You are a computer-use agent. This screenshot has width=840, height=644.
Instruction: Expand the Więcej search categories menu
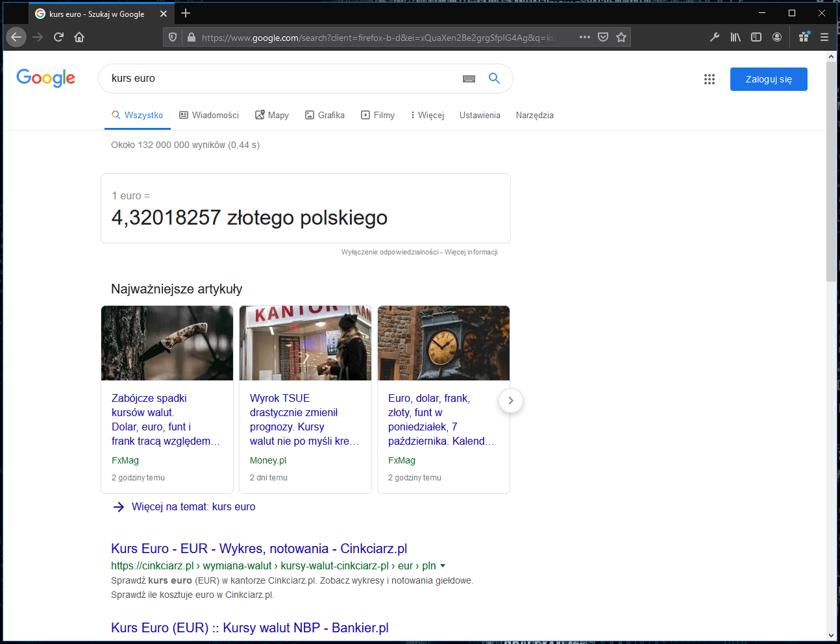click(426, 115)
